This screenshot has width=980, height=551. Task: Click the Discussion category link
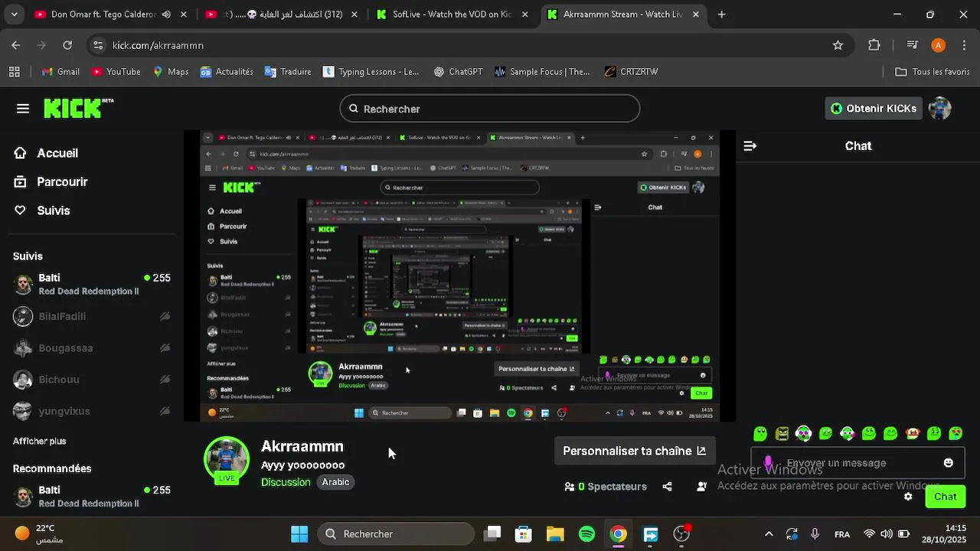pyautogui.click(x=286, y=482)
